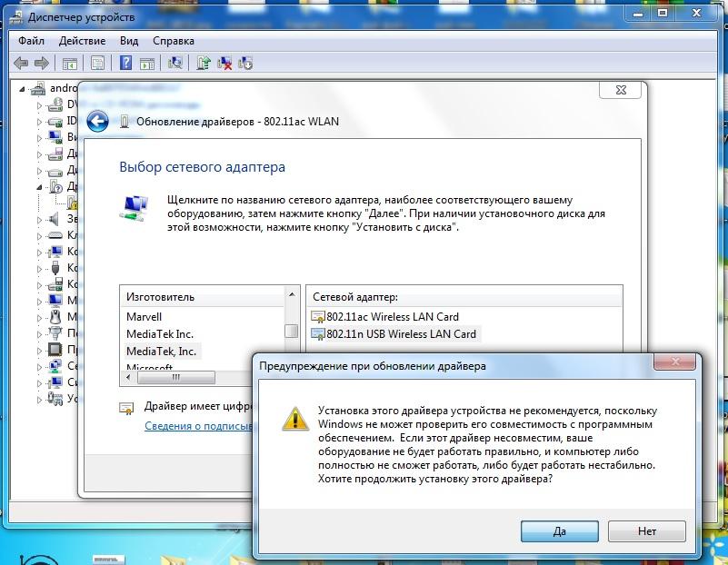Select the other devices question mark icon
This screenshot has height=565, width=728.
[55, 186]
